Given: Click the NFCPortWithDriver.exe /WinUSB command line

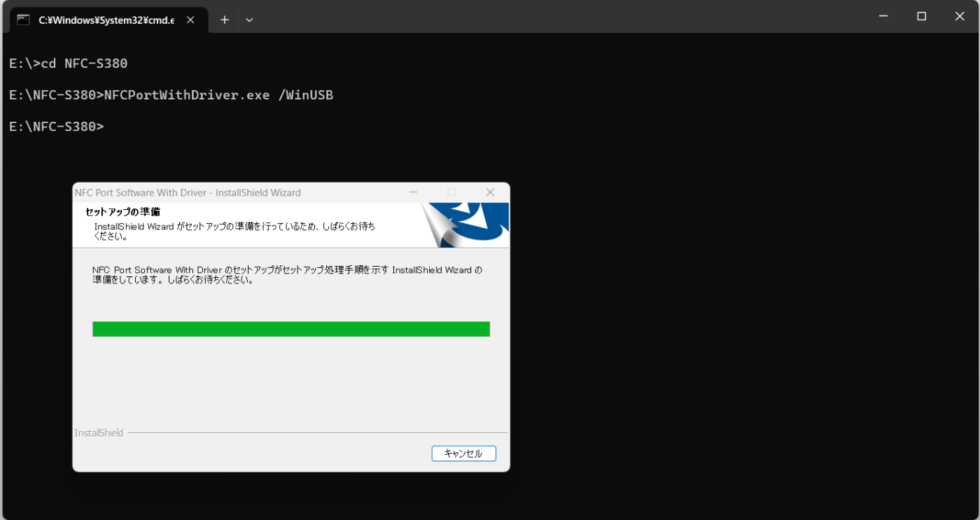Looking at the screenshot, I should [171, 95].
